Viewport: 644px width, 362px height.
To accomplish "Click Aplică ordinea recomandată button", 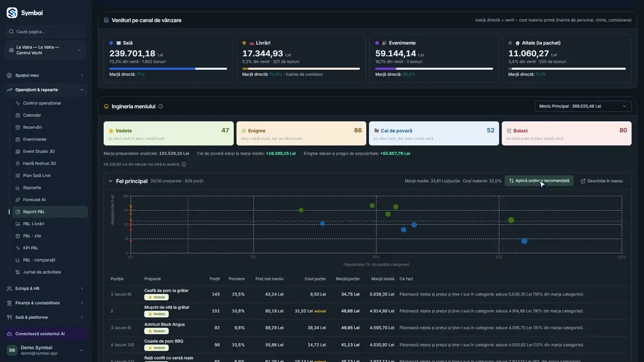I will [x=539, y=181].
